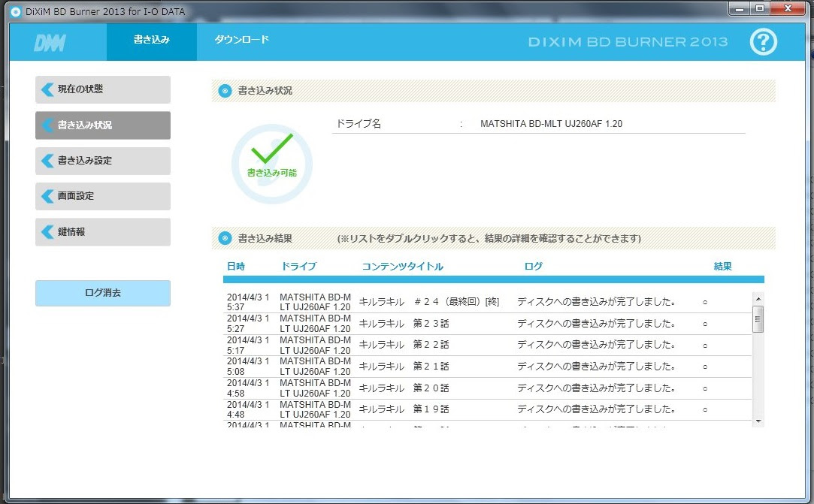Open 現在の状態 sidebar page
814x504 pixels.
(x=103, y=89)
